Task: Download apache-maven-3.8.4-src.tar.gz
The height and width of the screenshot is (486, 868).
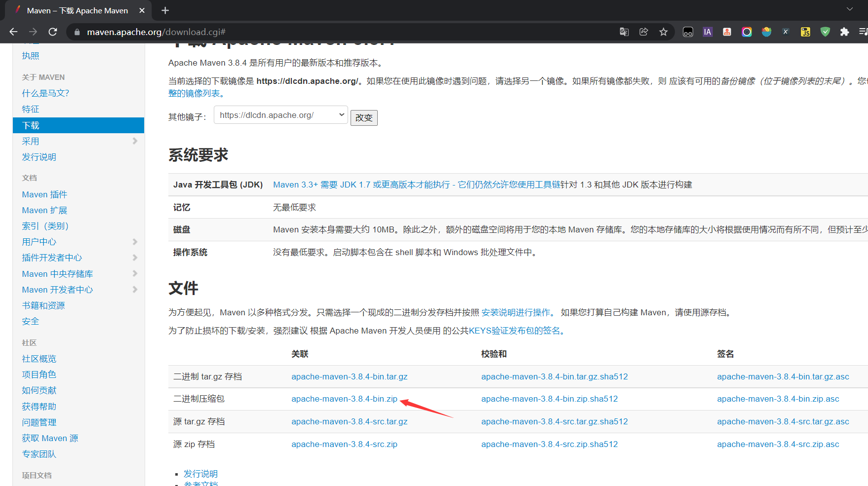Action: pos(350,421)
